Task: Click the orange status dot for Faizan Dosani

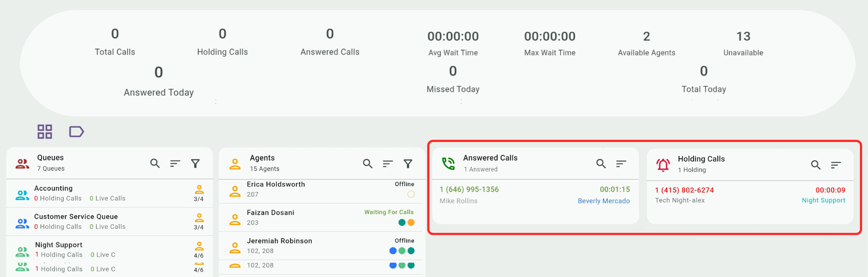Action: [411, 223]
